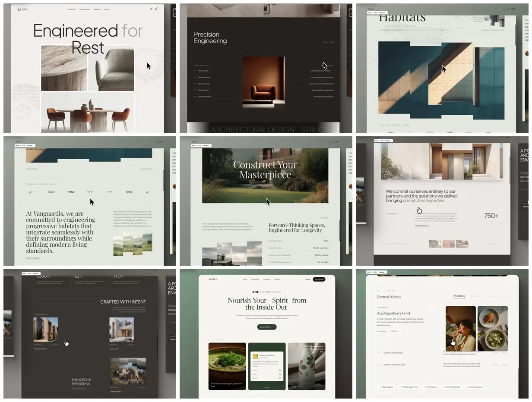Click the Uber logo on Vanguardis page
This screenshot has height=402, width=532.
[x=51, y=192]
